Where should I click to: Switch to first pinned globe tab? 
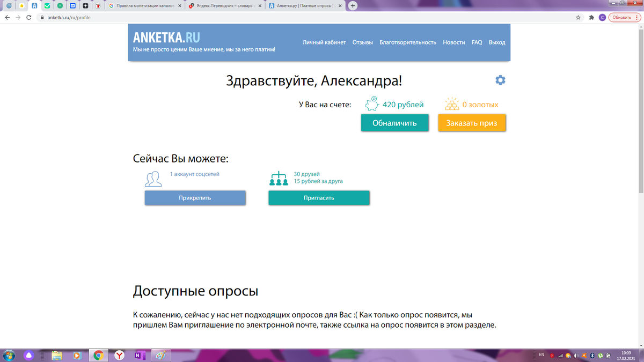pyautogui.click(x=9, y=5)
